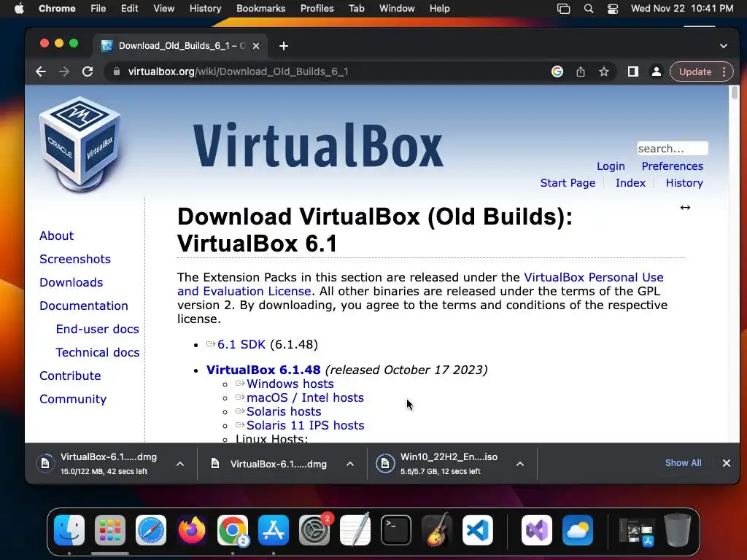747x560 pixels.
Task: Open the Login link
Action: (x=611, y=166)
